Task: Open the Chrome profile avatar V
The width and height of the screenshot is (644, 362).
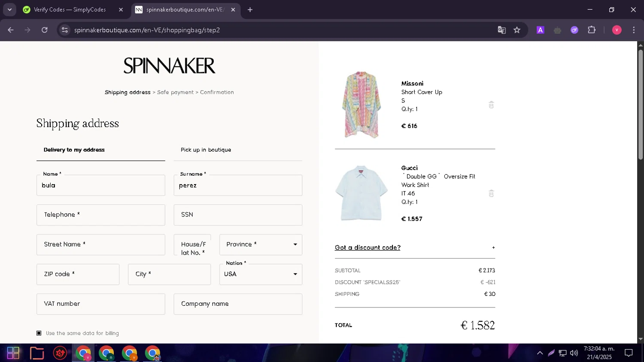Action: (617, 30)
